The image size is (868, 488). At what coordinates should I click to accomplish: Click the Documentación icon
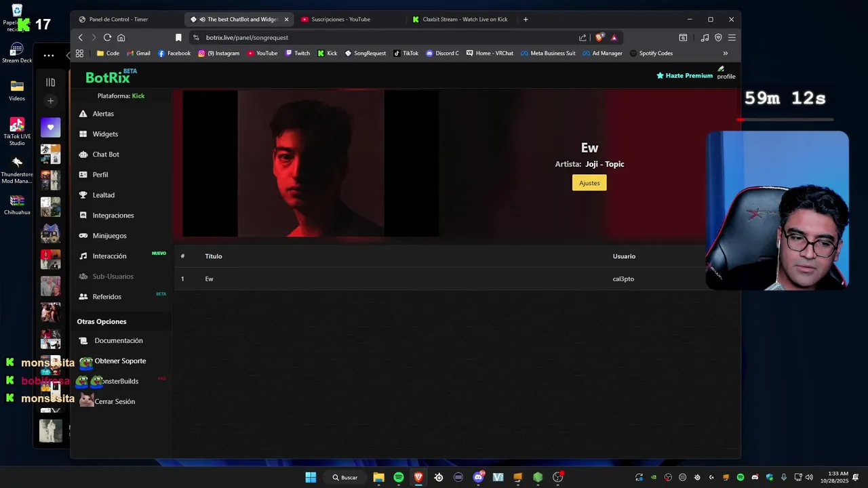[83, 340]
